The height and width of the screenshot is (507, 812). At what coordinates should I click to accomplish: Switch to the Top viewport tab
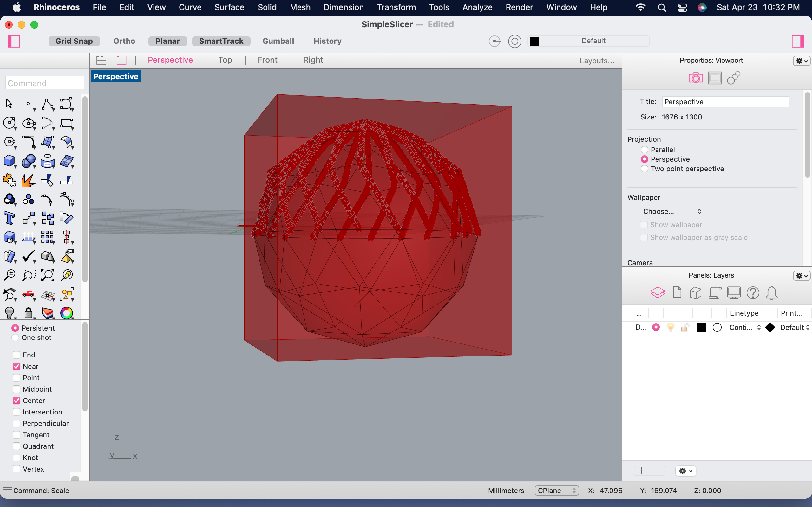coord(225,60)
